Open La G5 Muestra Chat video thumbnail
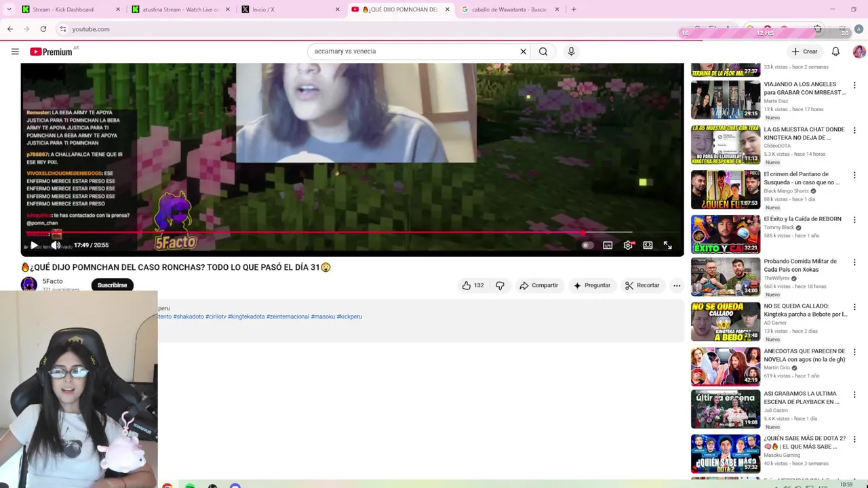The width and height of the screenshot is (868, 488). click(x=726, y=144)
